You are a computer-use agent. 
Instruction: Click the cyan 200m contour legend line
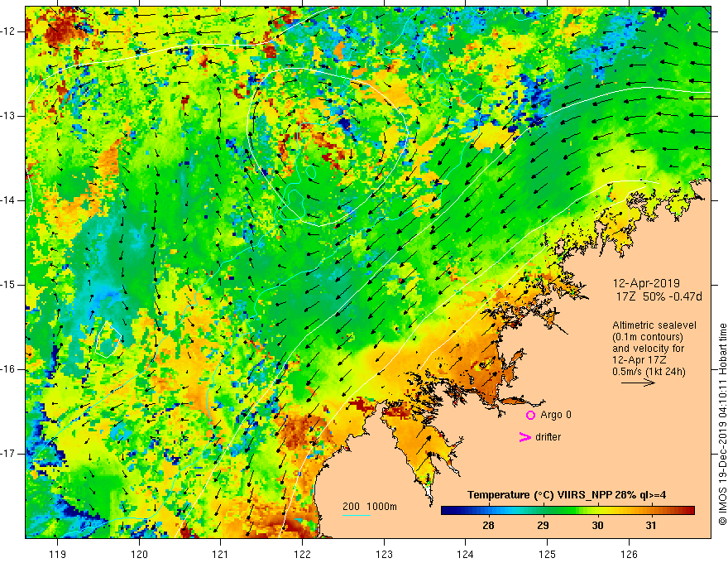(356, 515)
